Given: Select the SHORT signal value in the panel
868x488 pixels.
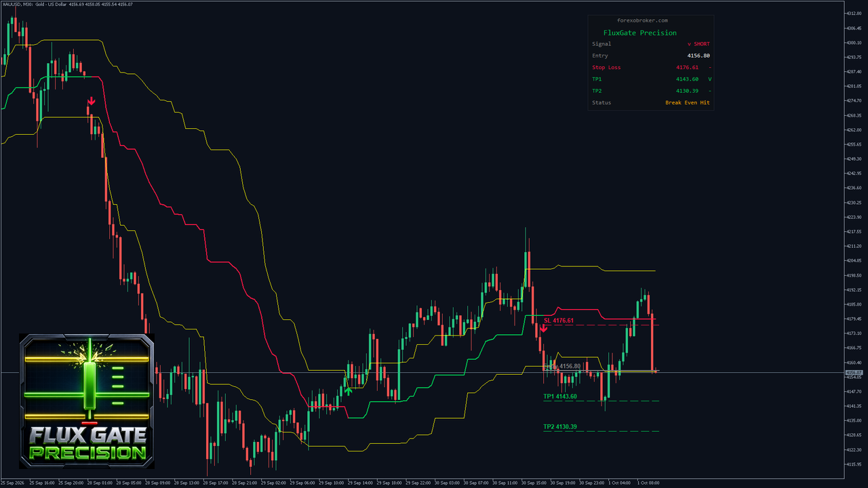Looking at the screenshot, I should click(698, 44).
